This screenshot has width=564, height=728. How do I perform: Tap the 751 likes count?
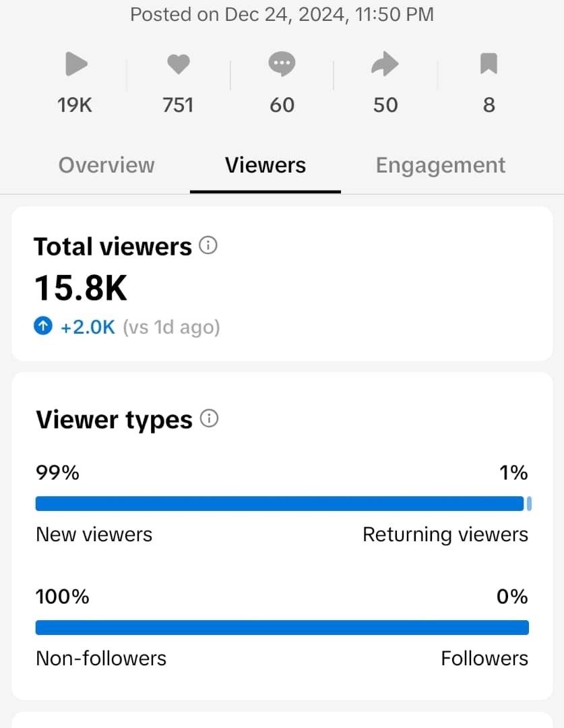179,105
